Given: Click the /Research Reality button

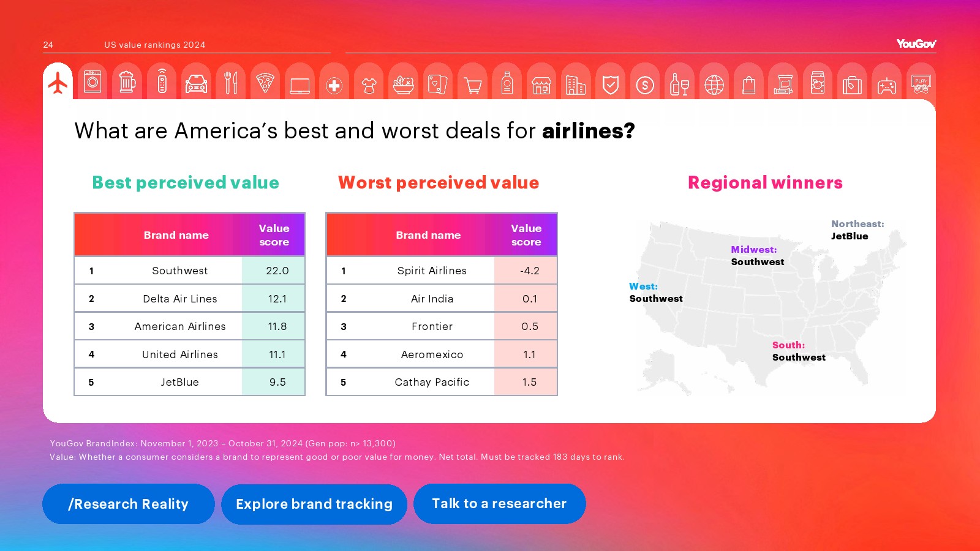Looking at the screenshot, I should [x=129, y=504].
